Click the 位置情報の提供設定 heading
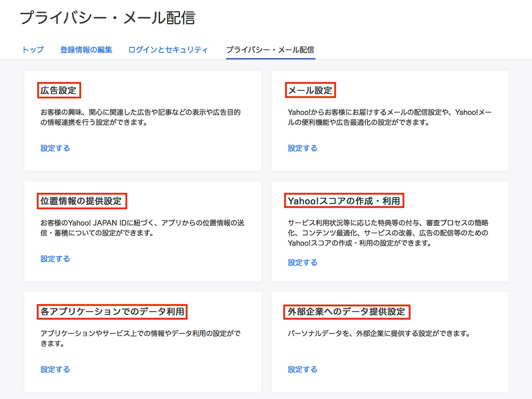 click(x=81, y=201)
